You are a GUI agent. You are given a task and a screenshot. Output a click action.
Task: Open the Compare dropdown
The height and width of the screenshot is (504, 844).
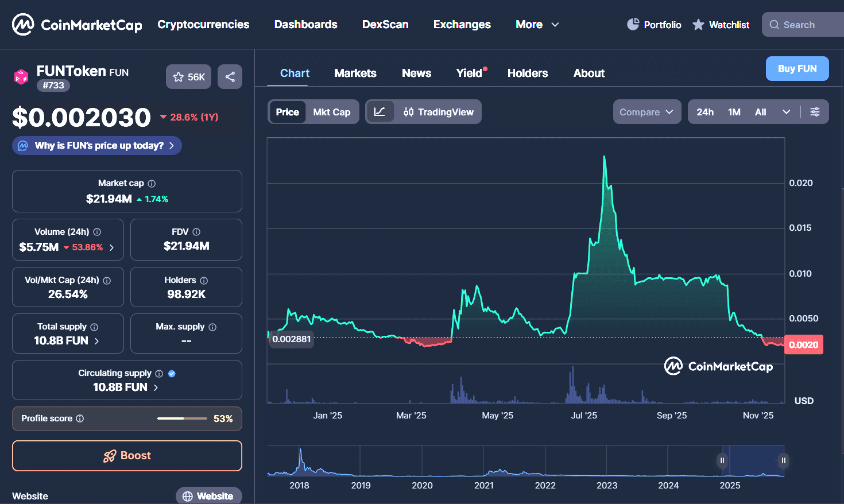[646, 112]
